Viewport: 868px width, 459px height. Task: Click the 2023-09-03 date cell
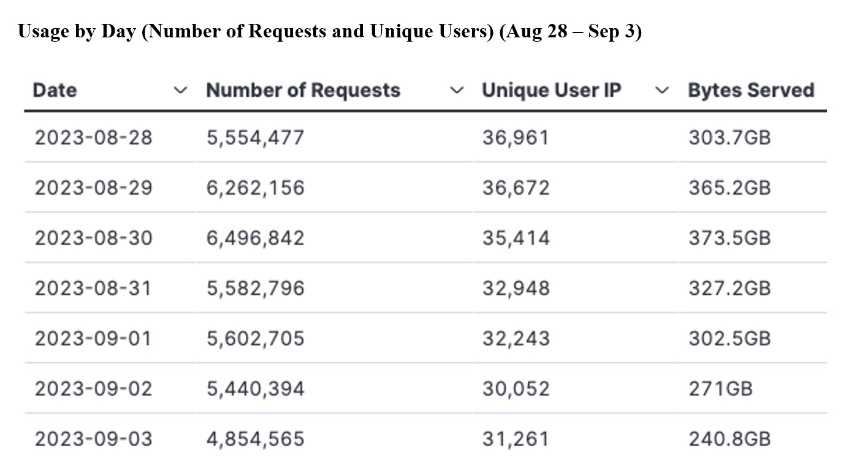coord(93,439)
